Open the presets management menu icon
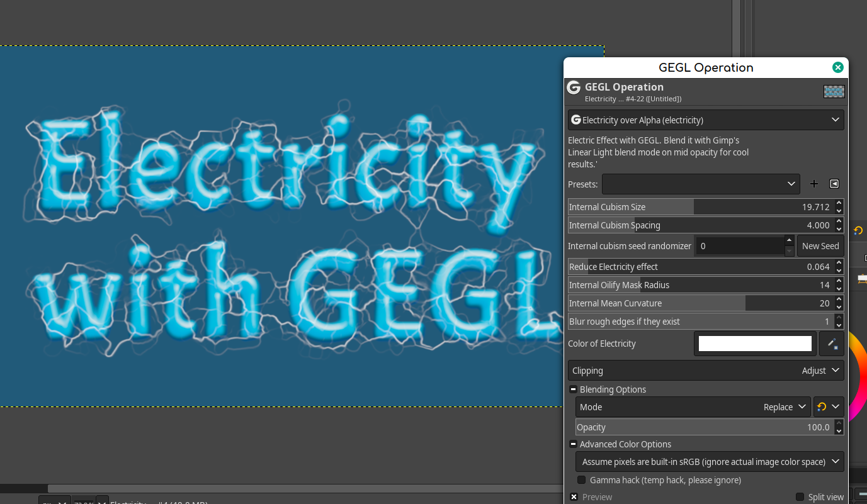867x504 pixels. (834, 184)
